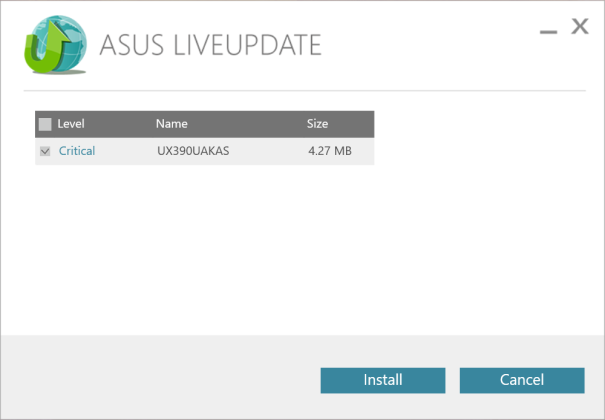Uncheck the Critical update checkbox
605x420 pixels.
click(x=45, y=151)
